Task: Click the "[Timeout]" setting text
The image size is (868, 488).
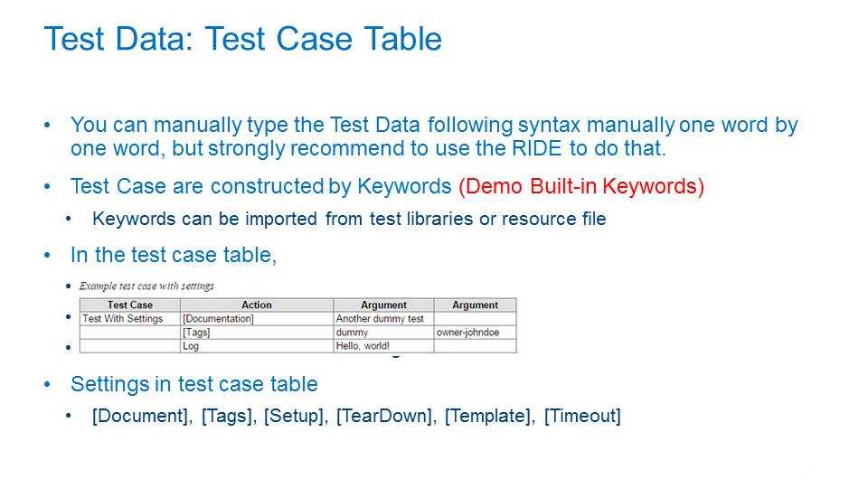Action: 582,417
